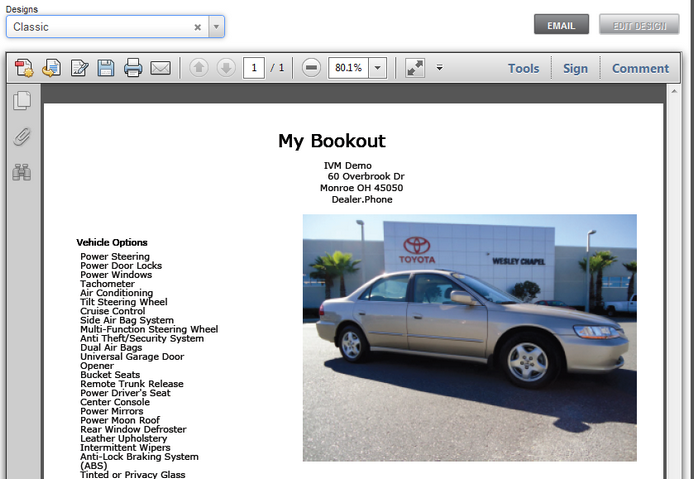Click the Power Mirrors text
The width and height of the screenshot is (694, 479).
112,411
